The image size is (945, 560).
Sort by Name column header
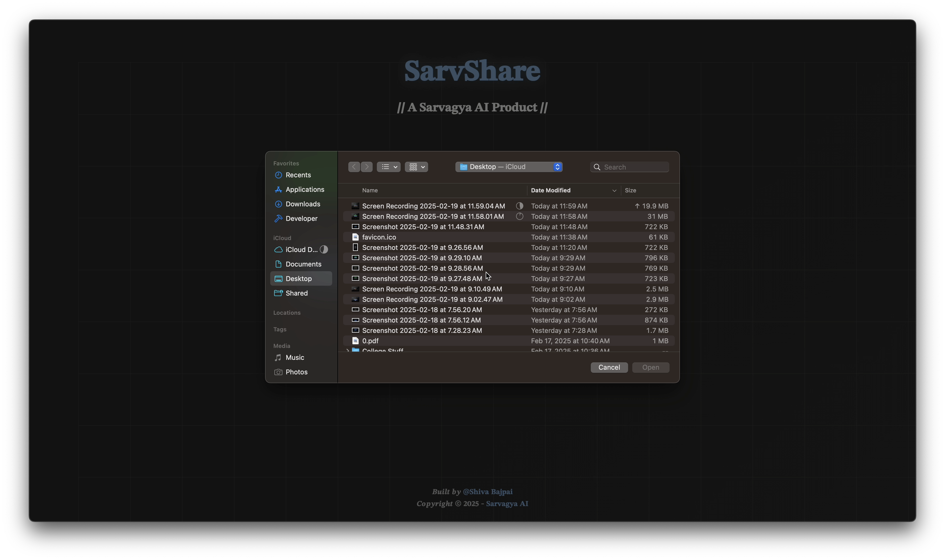click(x=370, y=191)
